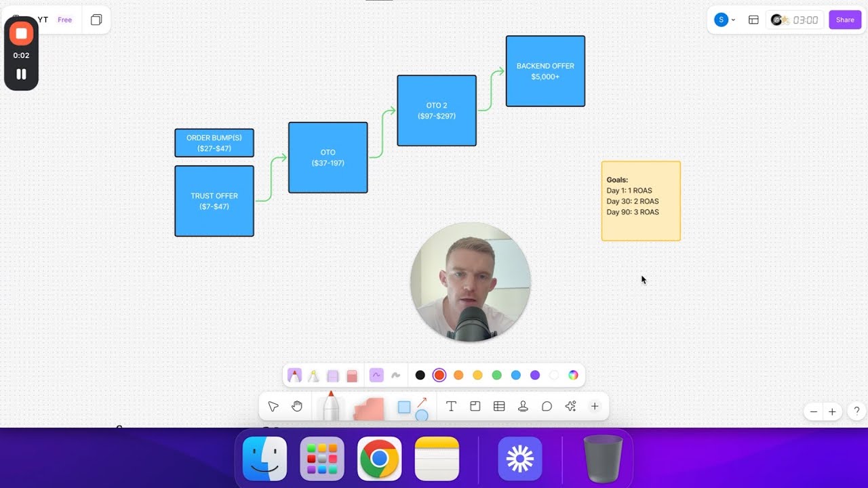Open Launchpad from the dock
Image resolution: width=868 pixels, height=488 pixels.
click(x=322, y=459)
